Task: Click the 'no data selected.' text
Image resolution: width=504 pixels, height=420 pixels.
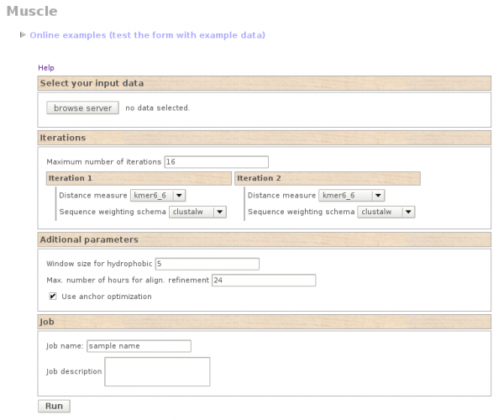Action: (x=158, y=108)
